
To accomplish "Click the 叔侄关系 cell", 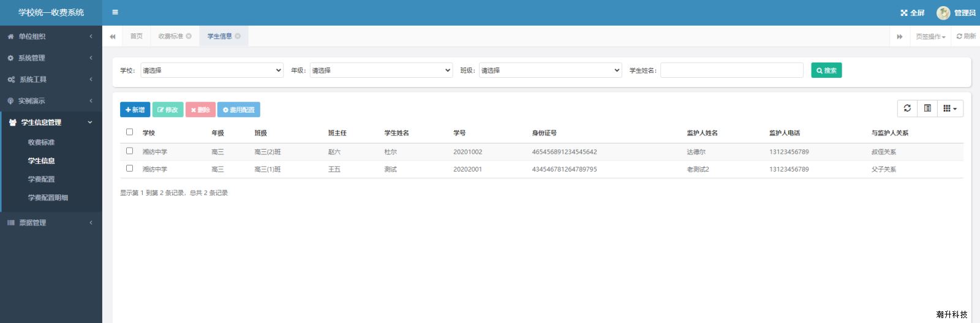I will pos(884,152).
